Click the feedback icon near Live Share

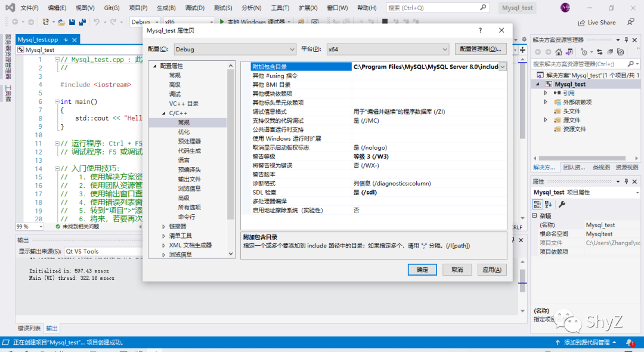(630, 22)
